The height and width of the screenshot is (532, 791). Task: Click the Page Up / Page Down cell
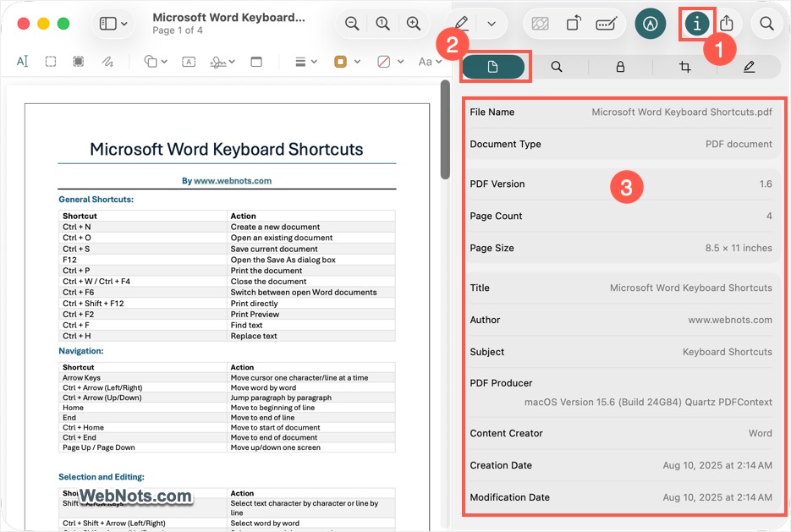[143, 447]
